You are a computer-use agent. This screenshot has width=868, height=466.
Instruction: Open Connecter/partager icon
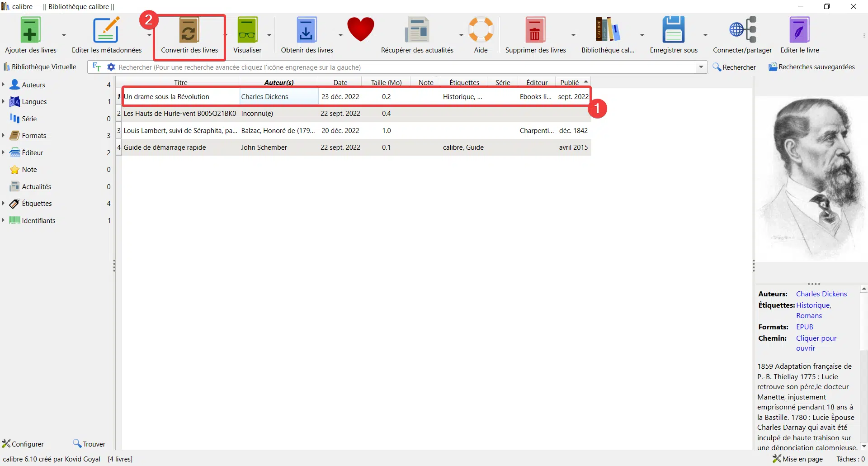[x=742, y=30]
